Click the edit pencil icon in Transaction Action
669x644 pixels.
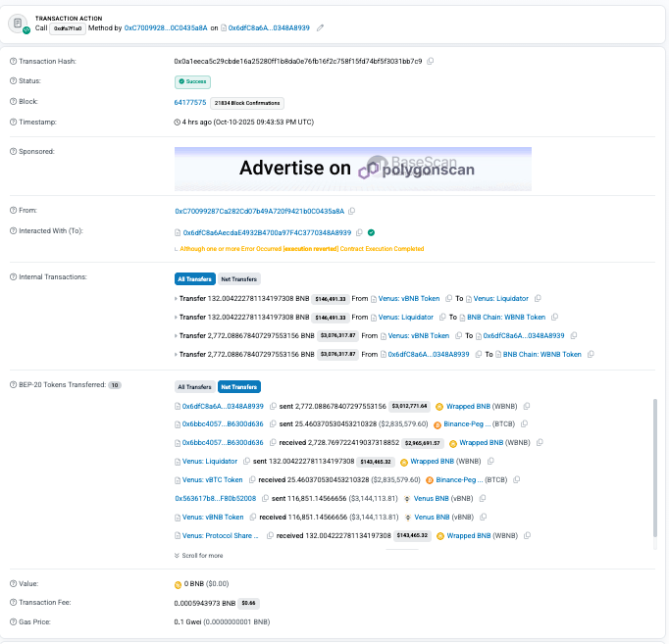[x=320, y=28]
